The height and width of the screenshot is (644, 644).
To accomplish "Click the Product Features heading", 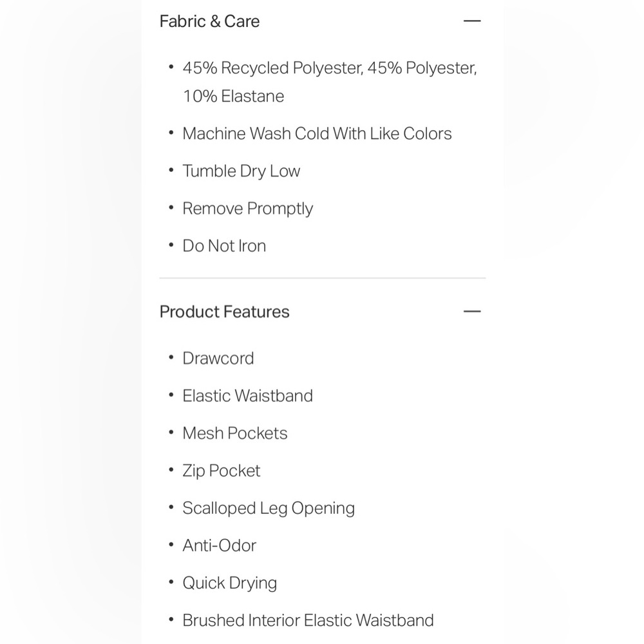I will click(224, 312).
